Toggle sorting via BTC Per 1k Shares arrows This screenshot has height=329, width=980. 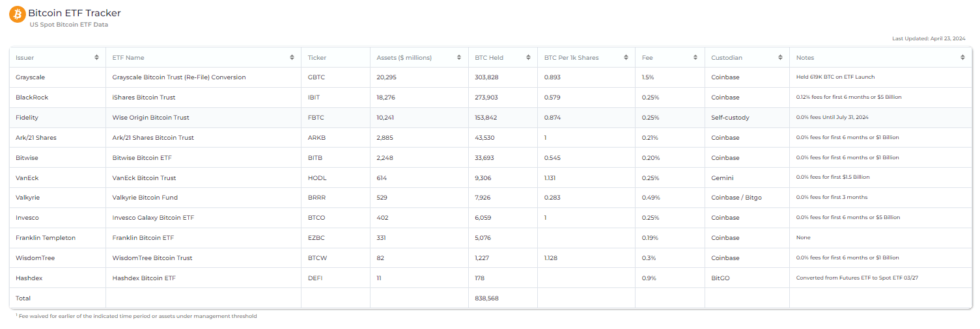click(x=626, y=58)
